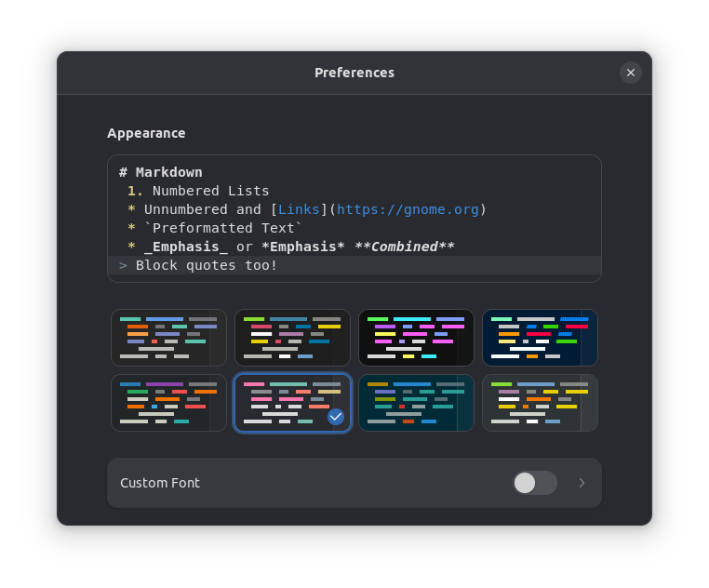This screenshot has width=709, height=588.
Task: Click the [Links] text in preview
Action: [299, 209]
